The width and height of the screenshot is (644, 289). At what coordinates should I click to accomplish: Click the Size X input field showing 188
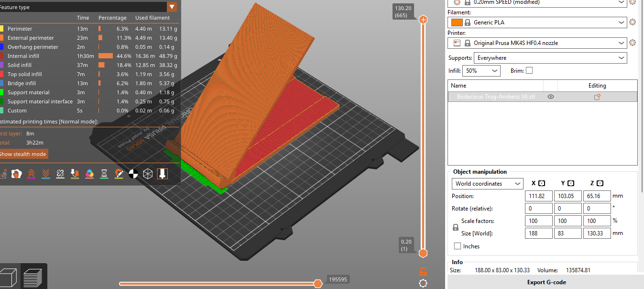click(538, 233)
